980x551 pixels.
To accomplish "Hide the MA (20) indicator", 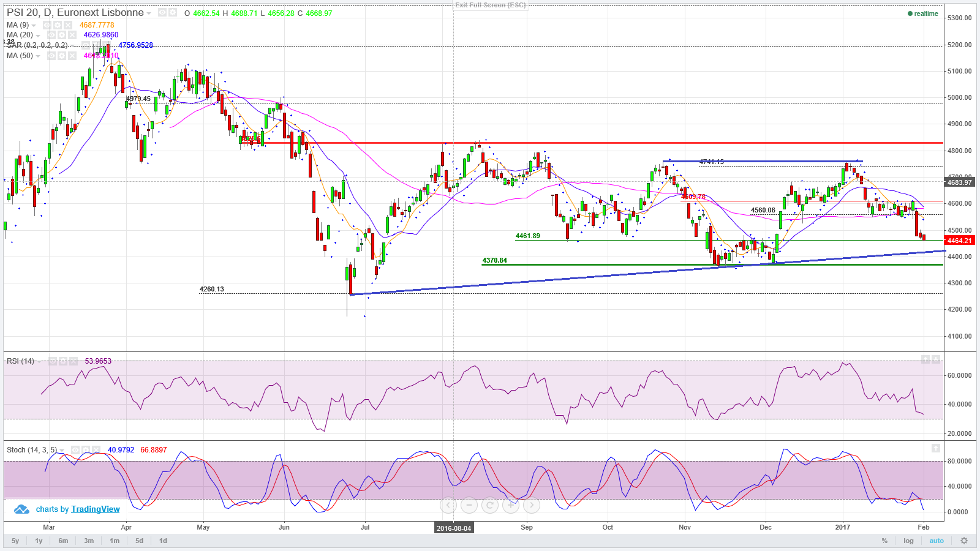I will tap(51, 35).
